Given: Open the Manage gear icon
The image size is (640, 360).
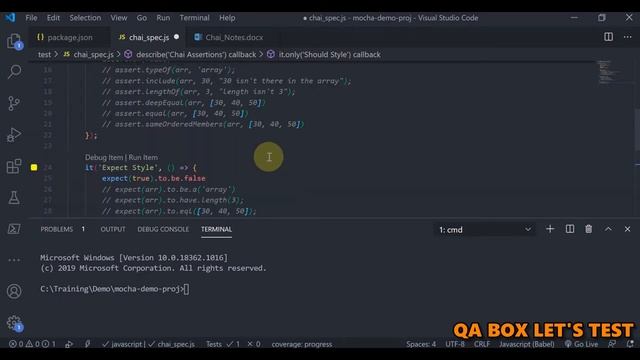Looking at the screenshot, I should 14,323.
